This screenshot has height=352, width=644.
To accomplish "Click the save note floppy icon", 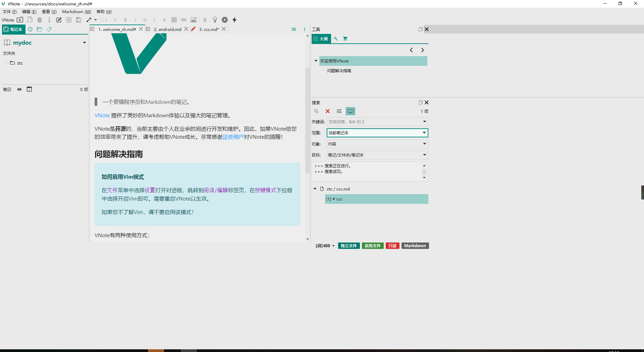I will tap(78, 20).
